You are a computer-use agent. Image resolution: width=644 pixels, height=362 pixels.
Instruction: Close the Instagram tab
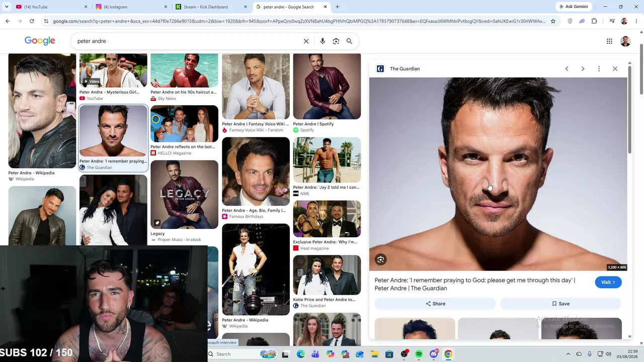pos(166,7)
